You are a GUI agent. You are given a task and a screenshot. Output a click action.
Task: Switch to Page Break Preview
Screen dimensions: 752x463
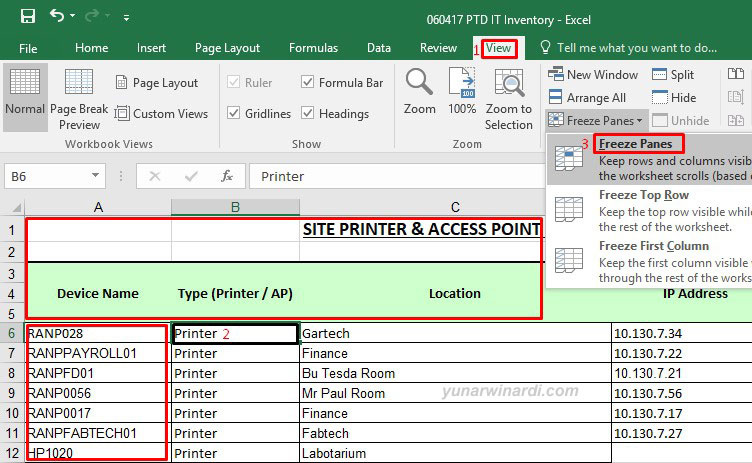tap(79, 98)
